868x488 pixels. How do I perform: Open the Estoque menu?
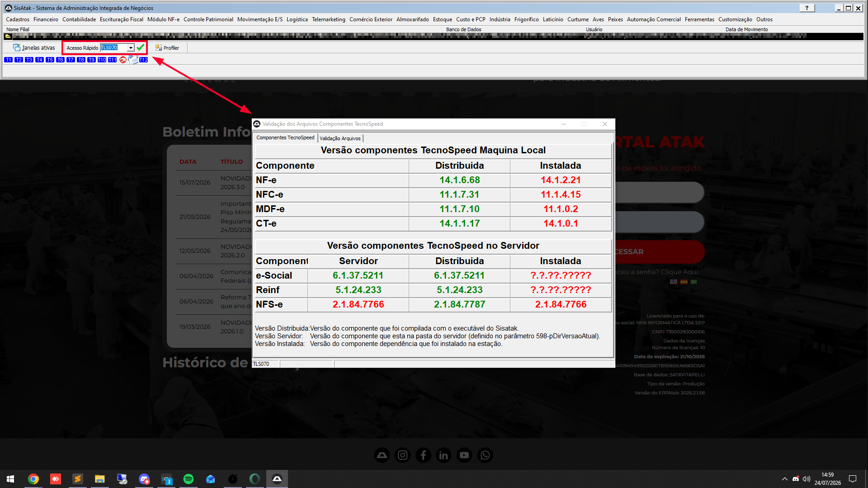click(x=443, y=19)
